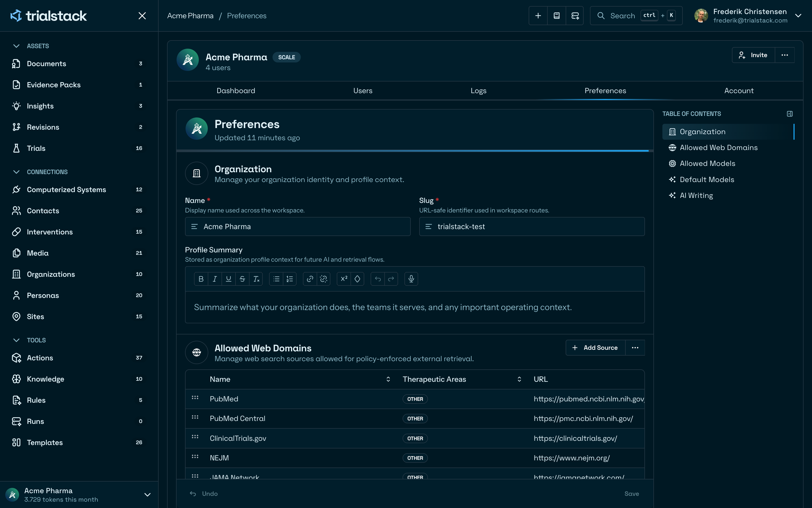
Task: Click the Add Source button
Action: click(596, 348)
